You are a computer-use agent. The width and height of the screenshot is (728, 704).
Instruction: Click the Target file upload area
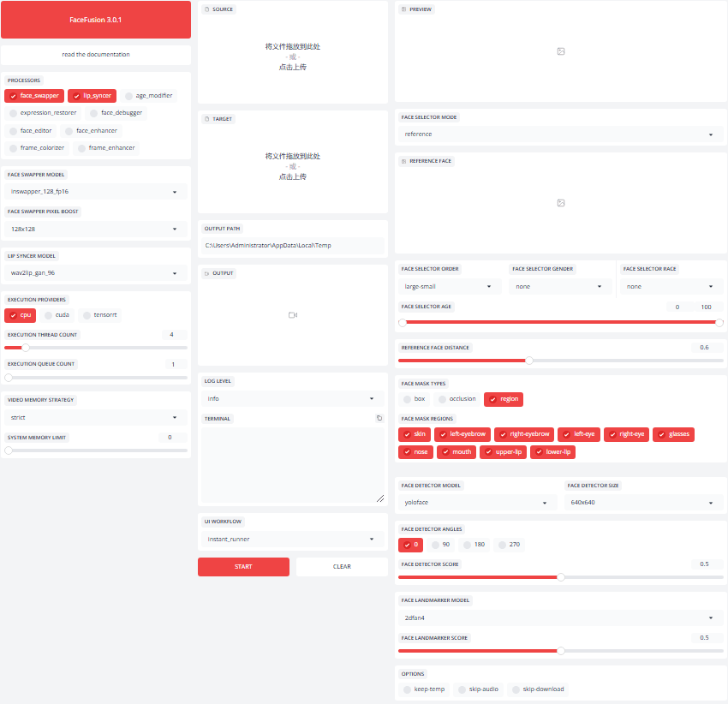pos(293,167)
